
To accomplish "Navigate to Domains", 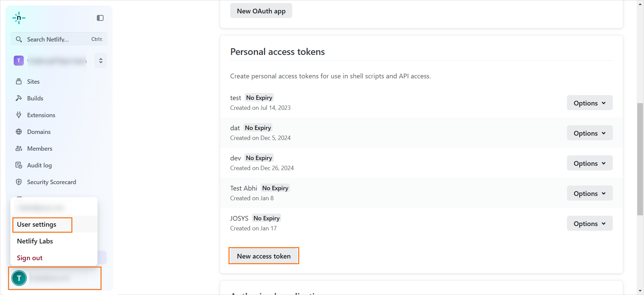I will [x=39, y=132].
